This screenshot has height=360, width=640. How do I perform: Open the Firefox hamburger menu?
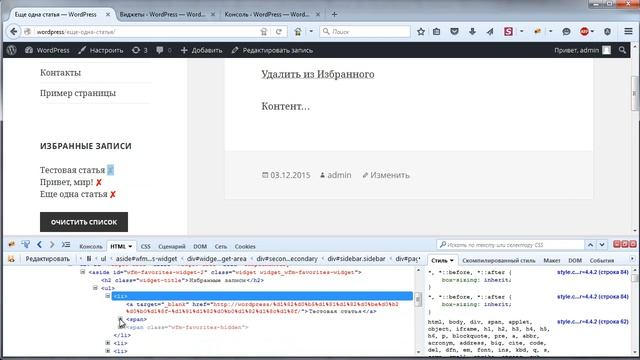628,31
